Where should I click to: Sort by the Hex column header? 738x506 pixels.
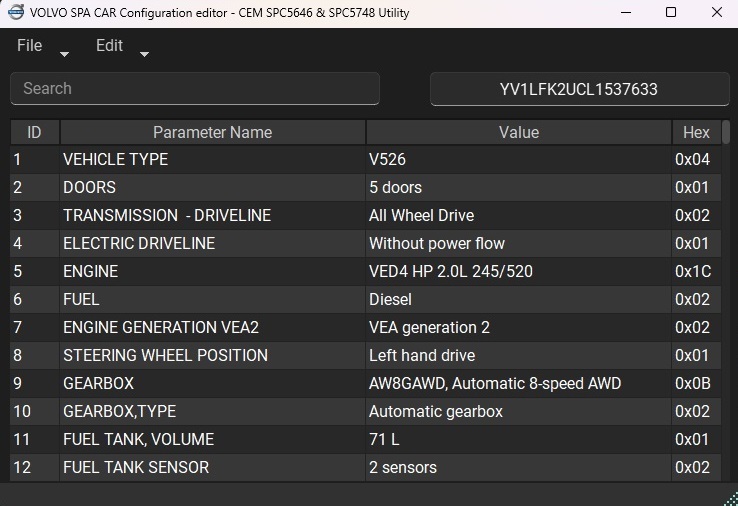696,132
